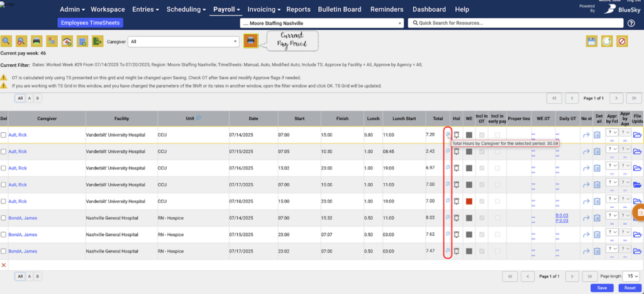Screen dimensions: 644x294
Task: Click the floppy disk save icon
Action: (x=591, y=42)
